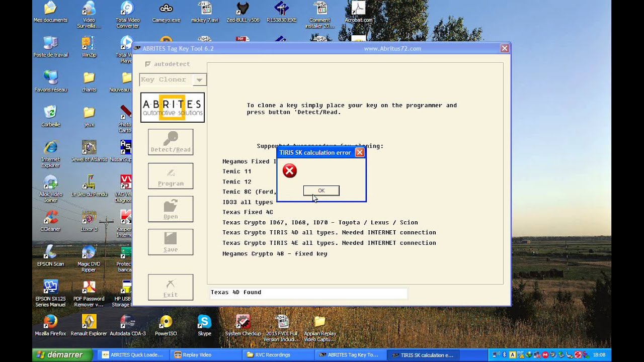The width and height of the screenshot is (644, 362).
Task: Open the Total Video Converter desktop shortcut
Action: click(127, 14)
